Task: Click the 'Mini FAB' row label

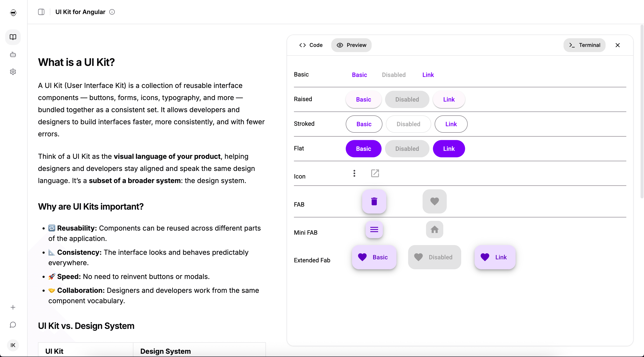Action: tap(306, 232)
